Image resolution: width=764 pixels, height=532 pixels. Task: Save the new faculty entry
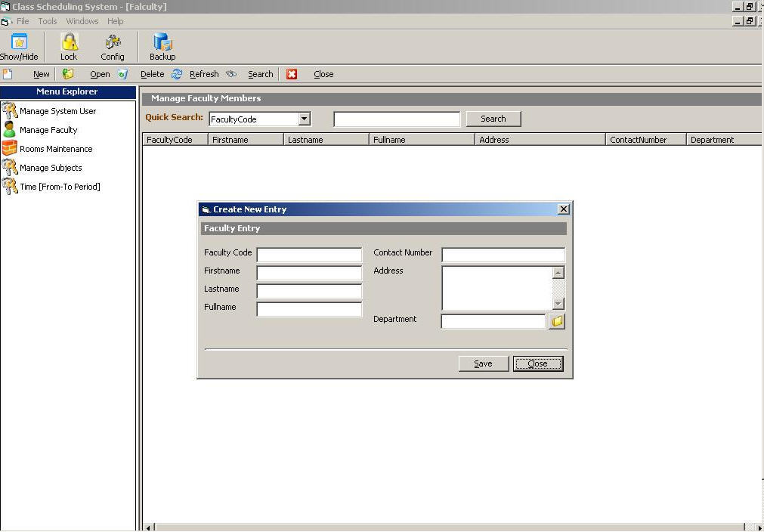tap(484, 363)
